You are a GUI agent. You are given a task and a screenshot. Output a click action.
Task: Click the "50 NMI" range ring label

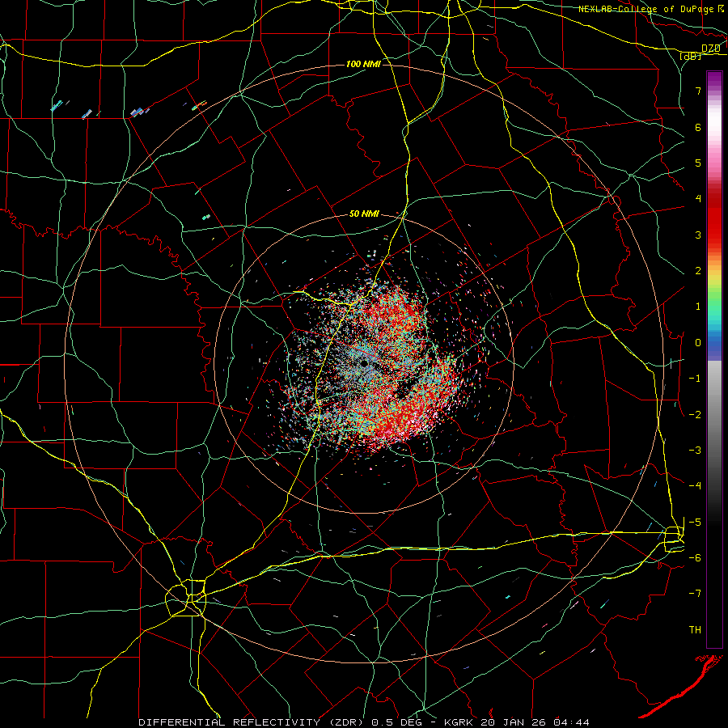click(364, 214)
